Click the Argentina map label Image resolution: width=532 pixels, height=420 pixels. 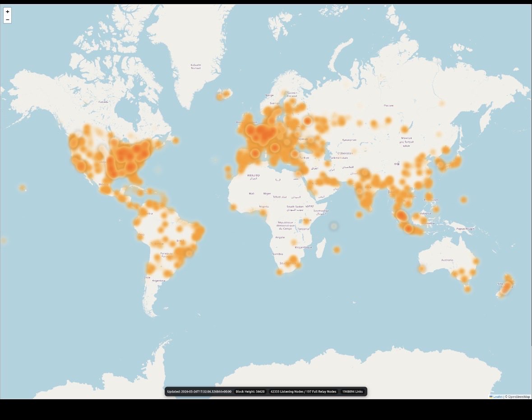click(x=159, y=281)
